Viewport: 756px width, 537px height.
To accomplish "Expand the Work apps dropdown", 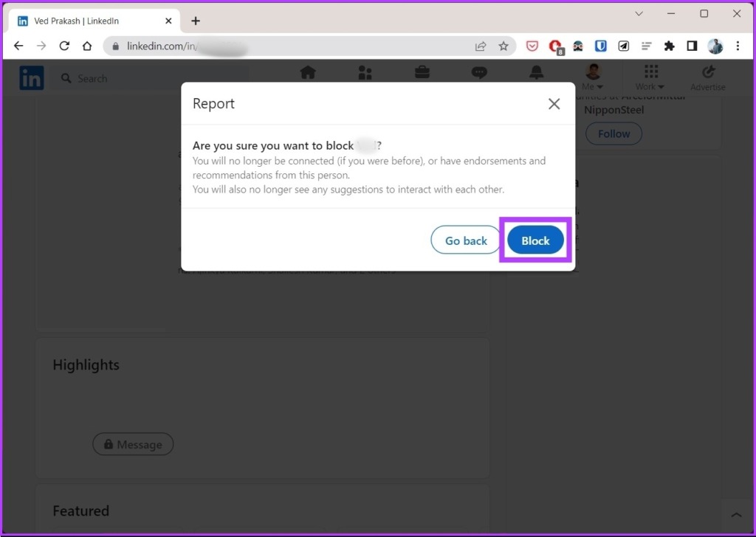I will (x=650, y=77).
